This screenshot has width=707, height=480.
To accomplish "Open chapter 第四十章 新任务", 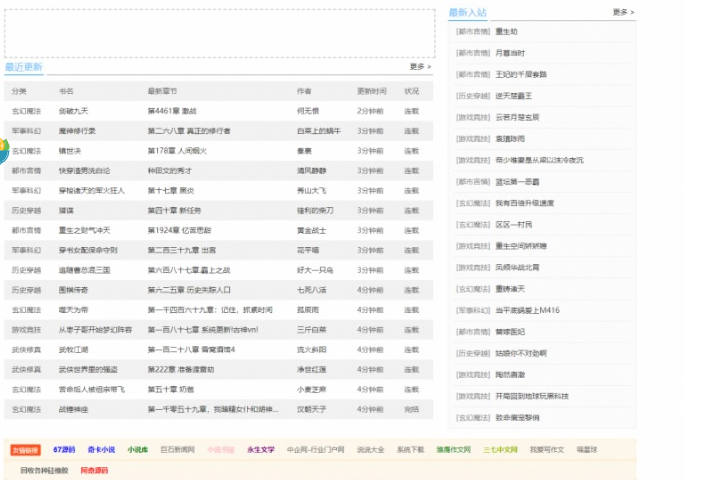I will point(174,210).
